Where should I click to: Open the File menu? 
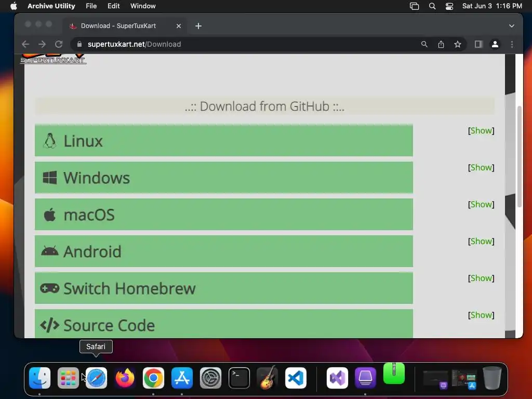pos(91,6)
